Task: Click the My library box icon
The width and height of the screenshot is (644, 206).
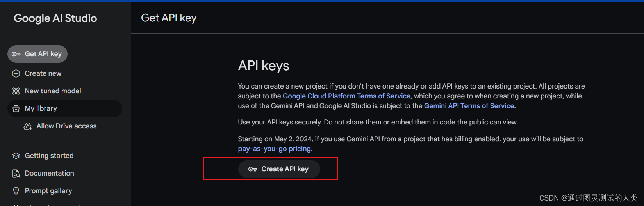Action: pyautogui.click(x=16, y=108)
